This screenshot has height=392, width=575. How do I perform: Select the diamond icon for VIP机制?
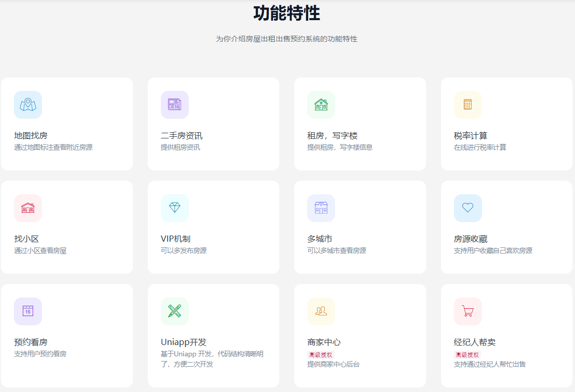(174, 208)
